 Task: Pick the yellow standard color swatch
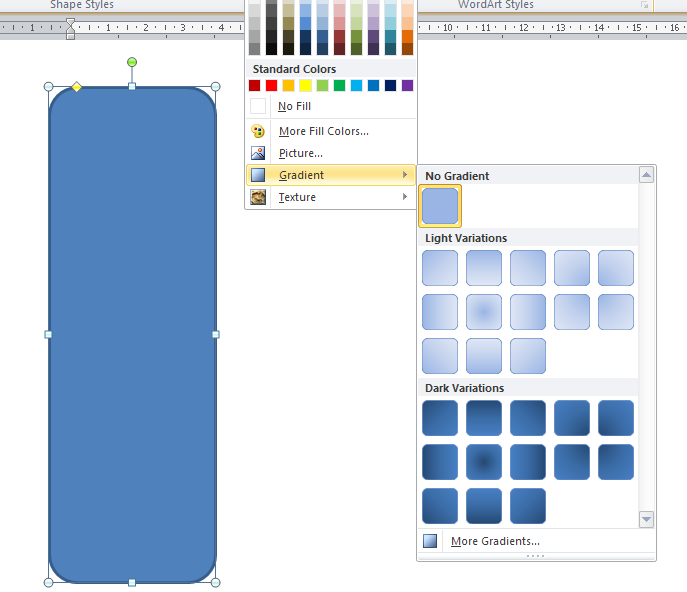click(x=306, y=86)
